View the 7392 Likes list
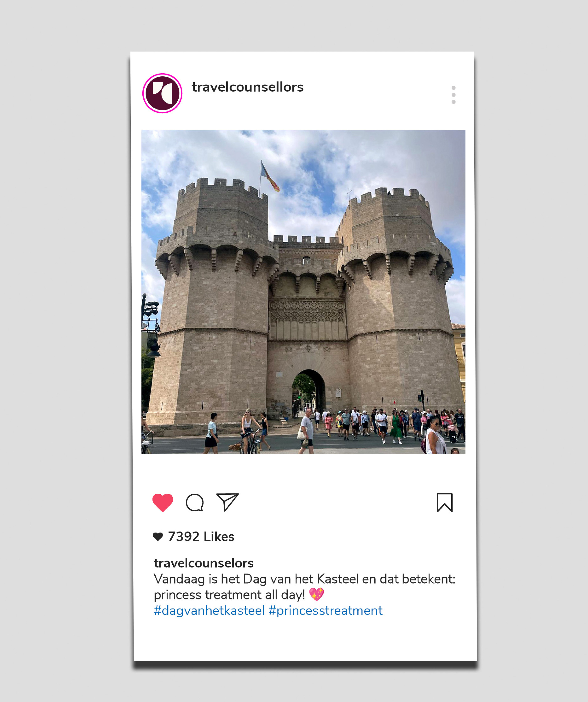Viewport: 588px width, 702px height. coord(201,537)
